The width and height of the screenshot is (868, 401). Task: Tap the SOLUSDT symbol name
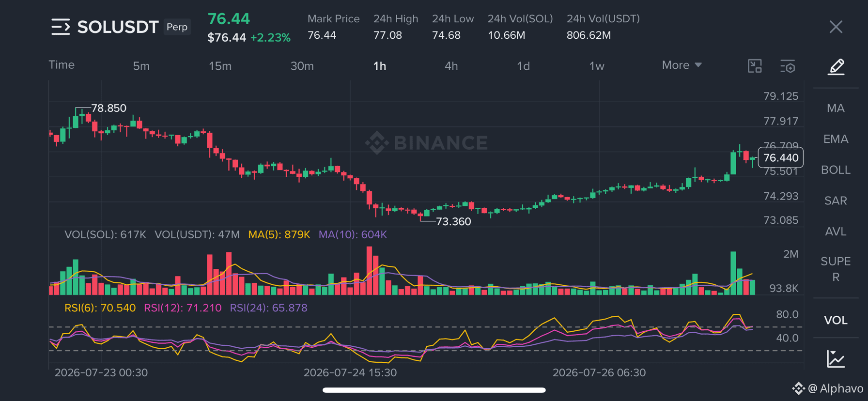[118, 27]
